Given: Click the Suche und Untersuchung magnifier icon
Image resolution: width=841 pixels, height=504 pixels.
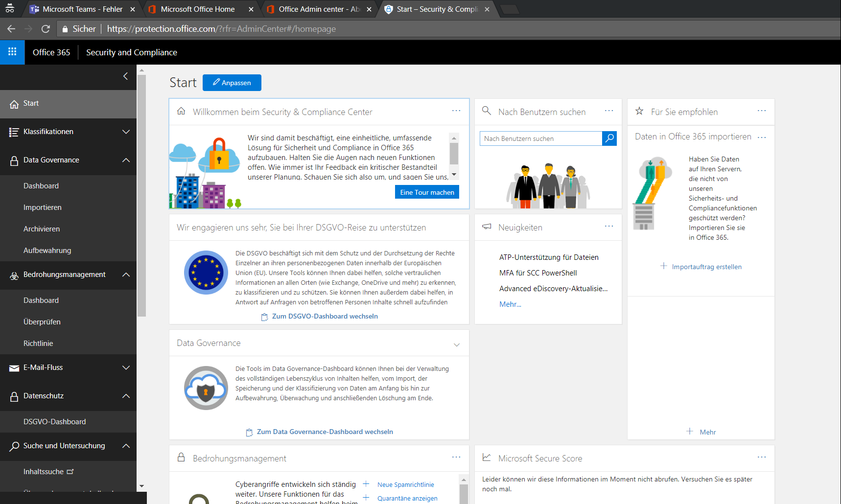Looking at the screenshot, I should coord(14,446).
